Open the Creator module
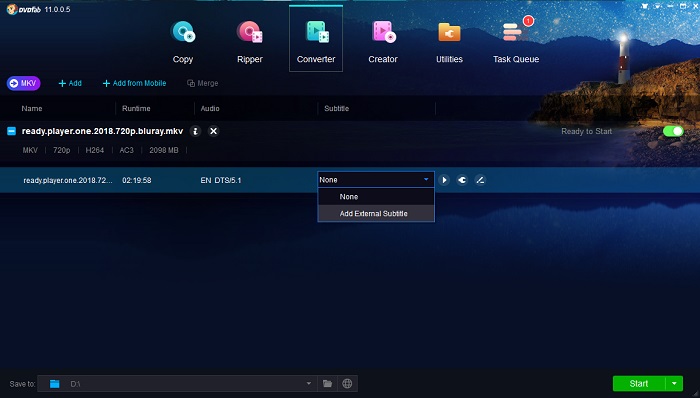The height and width of the screenshot is (398, 700). click(x=383, y=42)
